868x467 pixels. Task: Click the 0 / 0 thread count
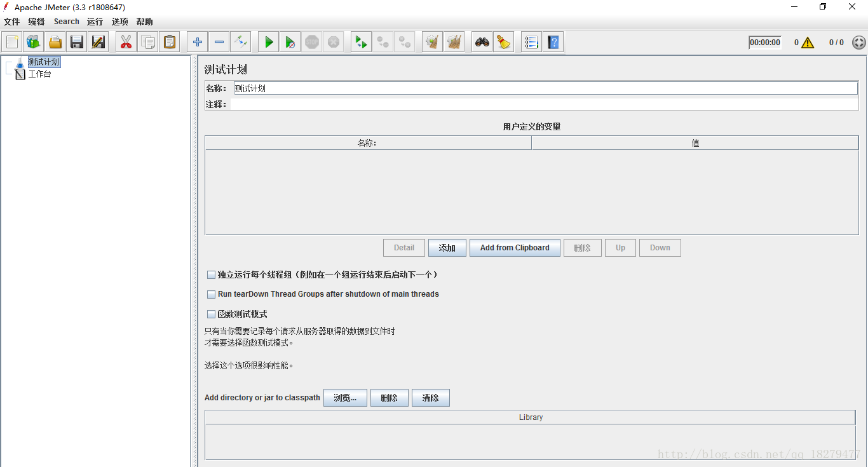point(836,43)
